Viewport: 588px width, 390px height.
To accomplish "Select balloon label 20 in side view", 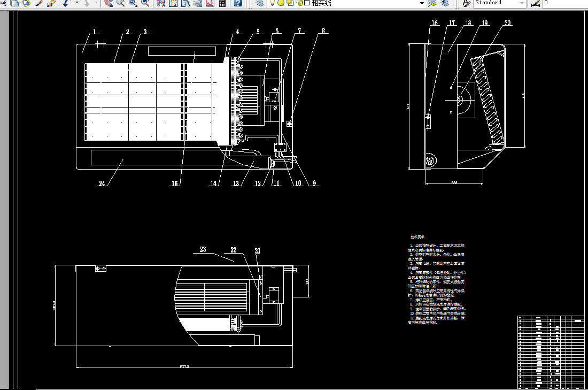I will point(507,23).
